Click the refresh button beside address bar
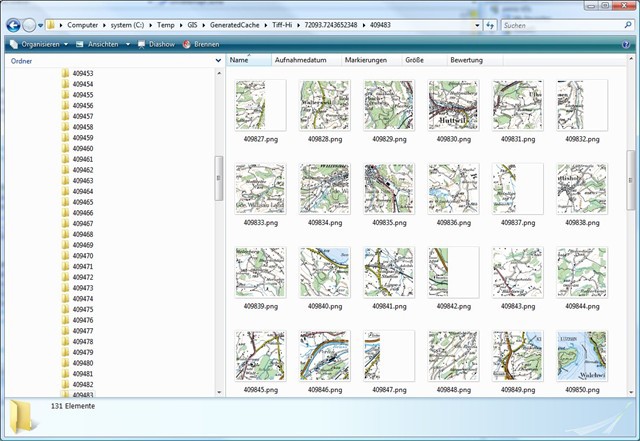This screenshot has width=640, height=441. 490,25
